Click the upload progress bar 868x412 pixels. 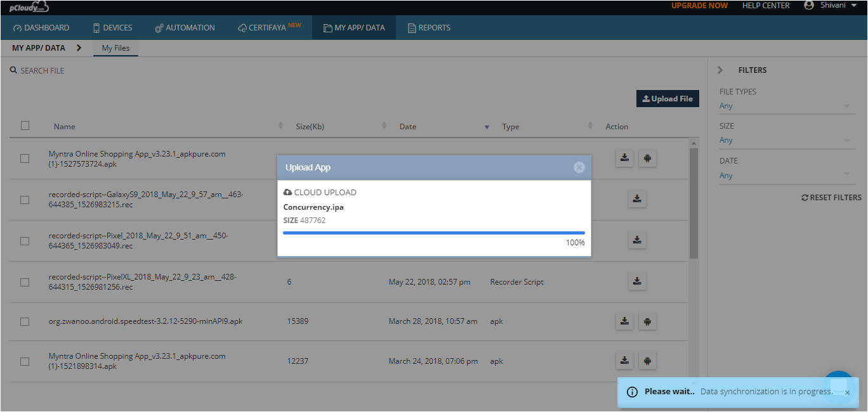[x=434, y=233]
